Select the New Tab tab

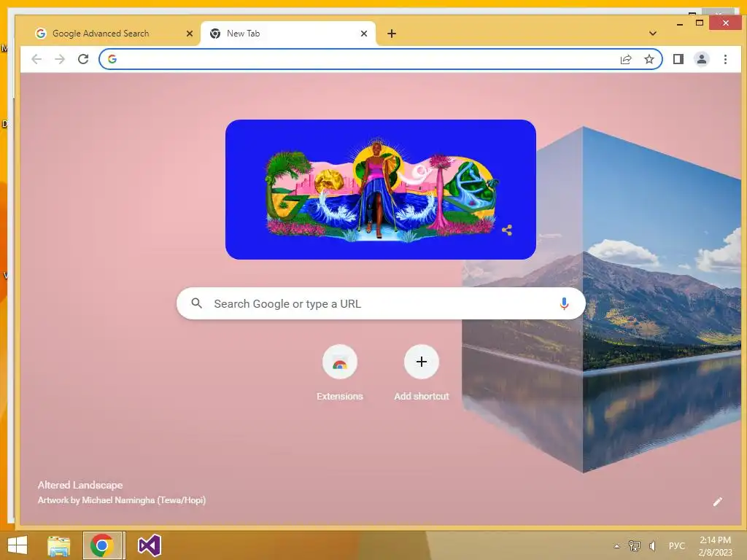click(x=288, y=34)
